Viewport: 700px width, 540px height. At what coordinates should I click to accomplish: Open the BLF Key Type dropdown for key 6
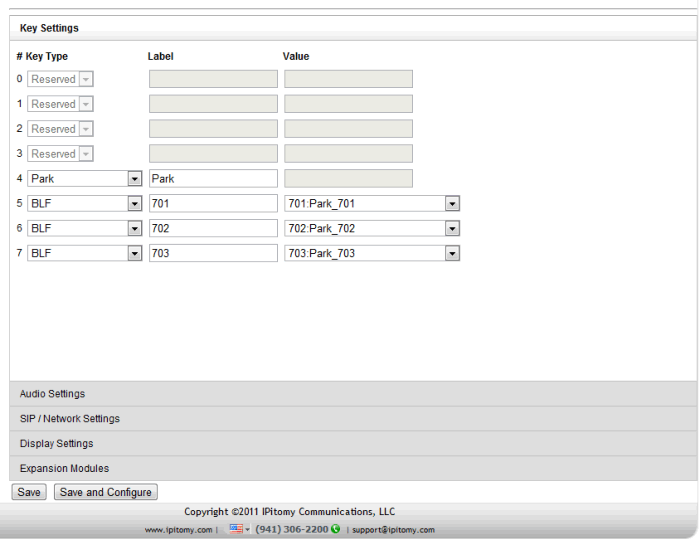(x=84, y=228)
